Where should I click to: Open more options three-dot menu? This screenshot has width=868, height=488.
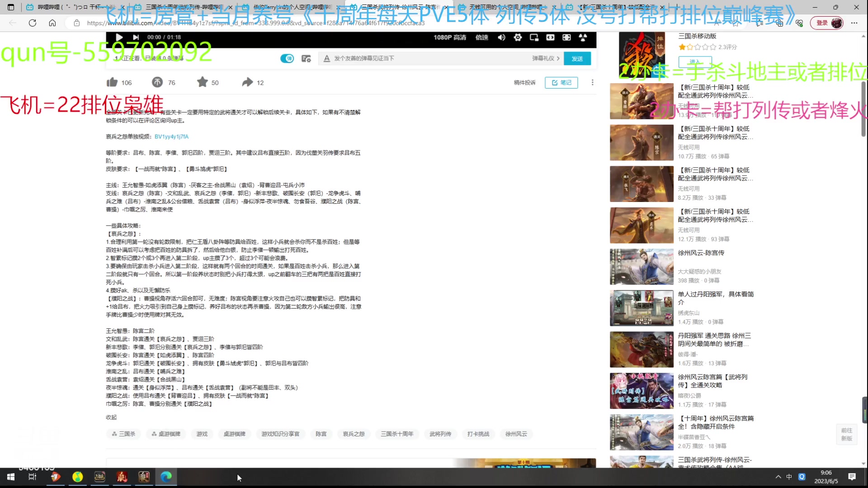pos(592,82)
